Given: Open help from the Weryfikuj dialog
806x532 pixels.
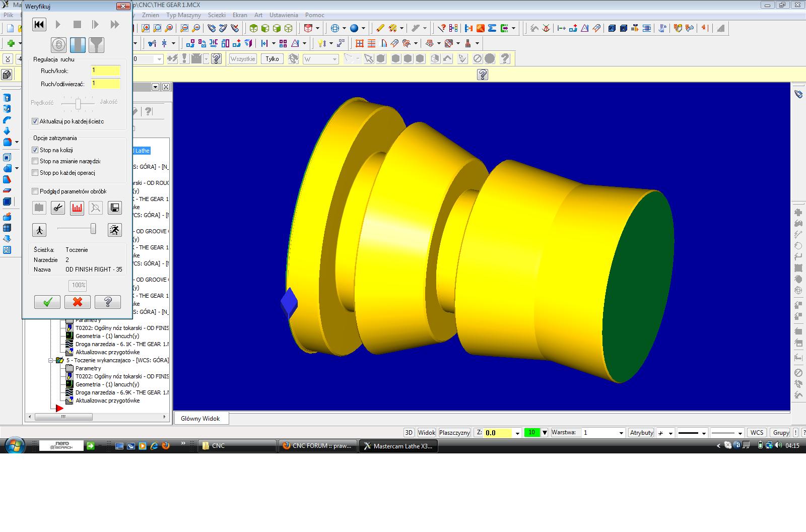Looking at the screenshot, I should pos(108,302).
